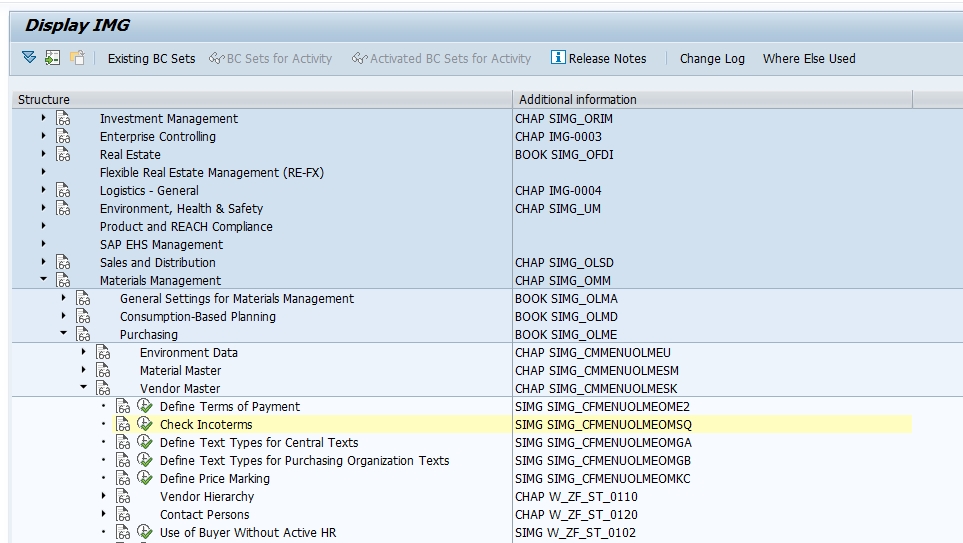The width and height of the screenshot is (963, 543).
Task: Click the Expand All subnodes toolbar icon
Action: coord(29,58)
